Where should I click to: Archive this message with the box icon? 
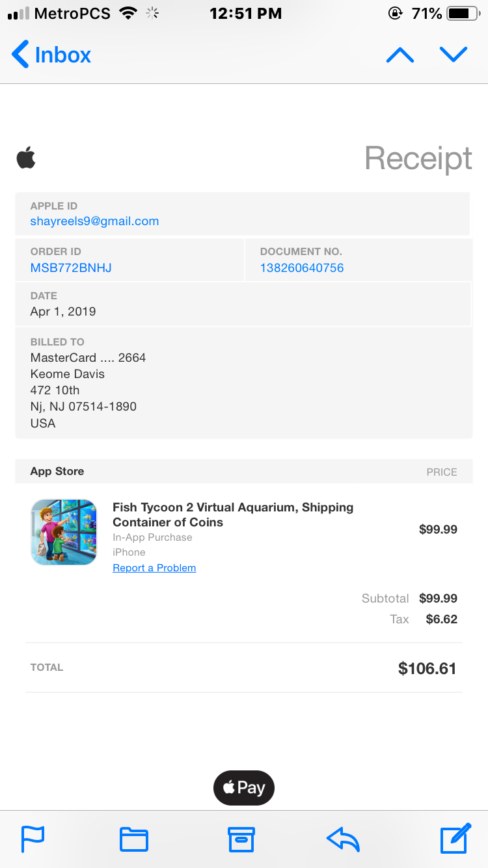point(241,839)
